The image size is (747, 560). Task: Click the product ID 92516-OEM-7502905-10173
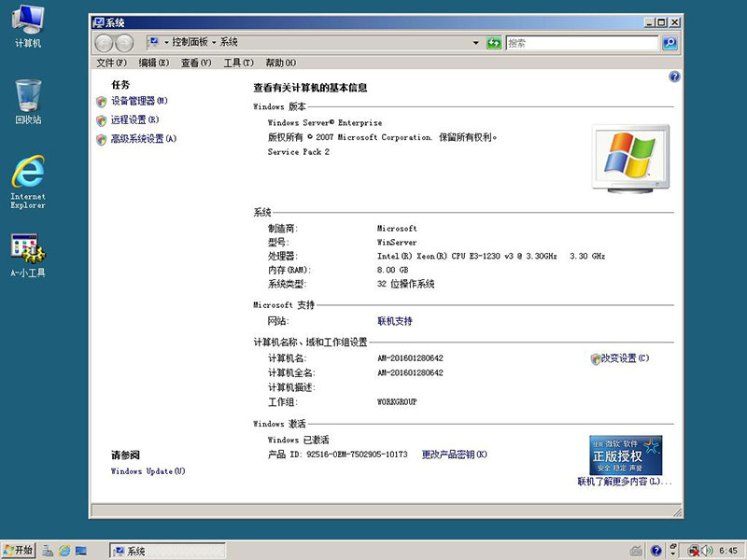tap(357, 455)
